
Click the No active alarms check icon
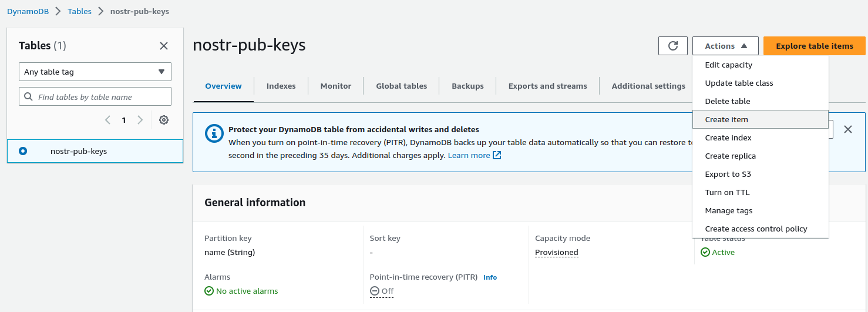(208, 291)
